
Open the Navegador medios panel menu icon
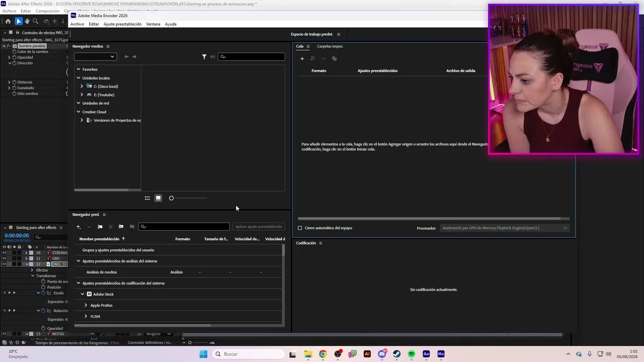(x=108, y=46)
